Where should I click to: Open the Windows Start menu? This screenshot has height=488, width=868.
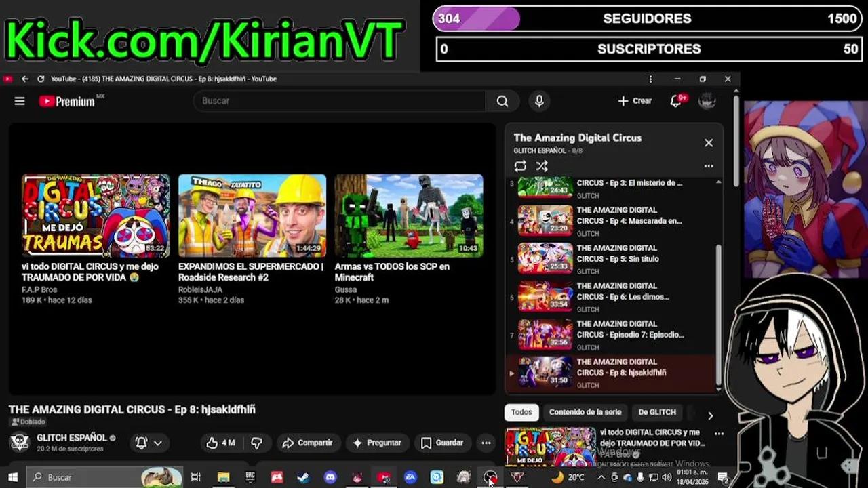point(12,477)
